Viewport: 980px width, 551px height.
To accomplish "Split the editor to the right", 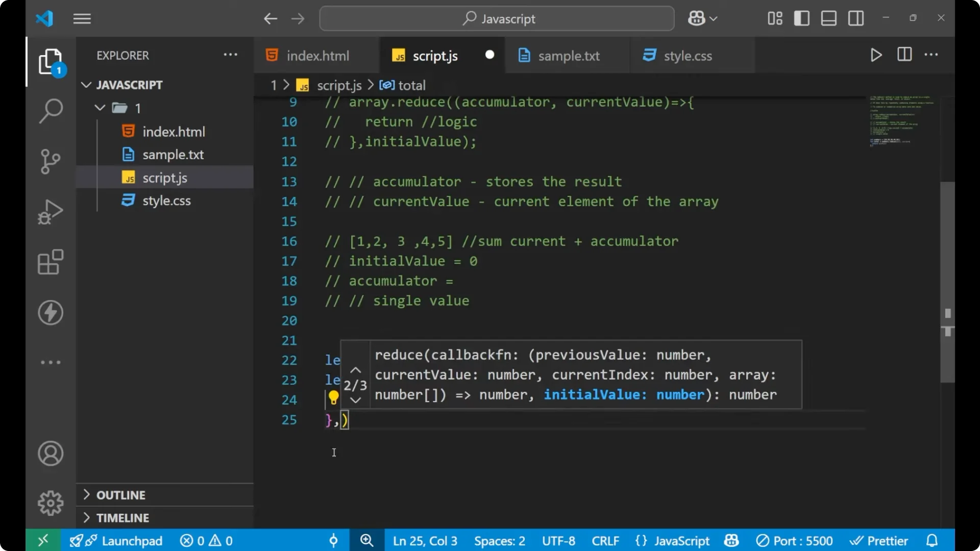I will pos(903,55).
